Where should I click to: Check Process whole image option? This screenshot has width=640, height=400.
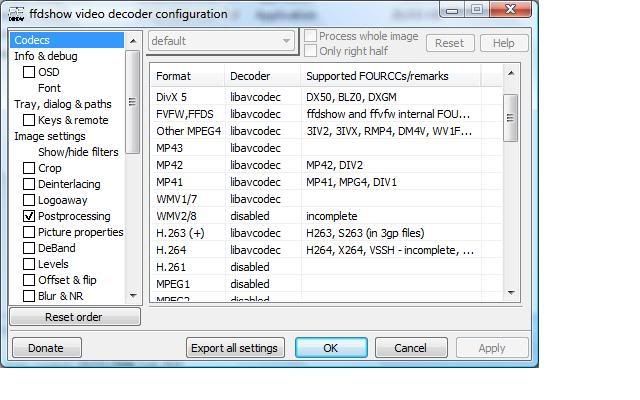[311, 36]
